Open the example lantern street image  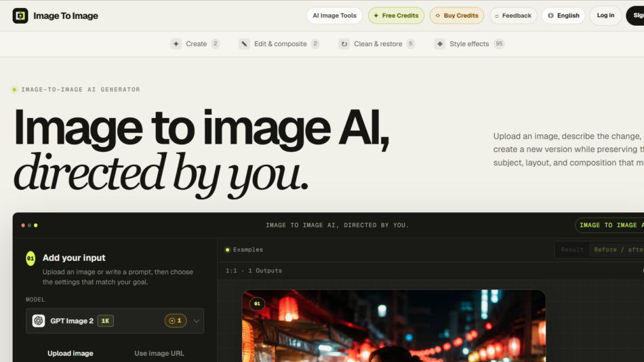(x=393, y=326)
